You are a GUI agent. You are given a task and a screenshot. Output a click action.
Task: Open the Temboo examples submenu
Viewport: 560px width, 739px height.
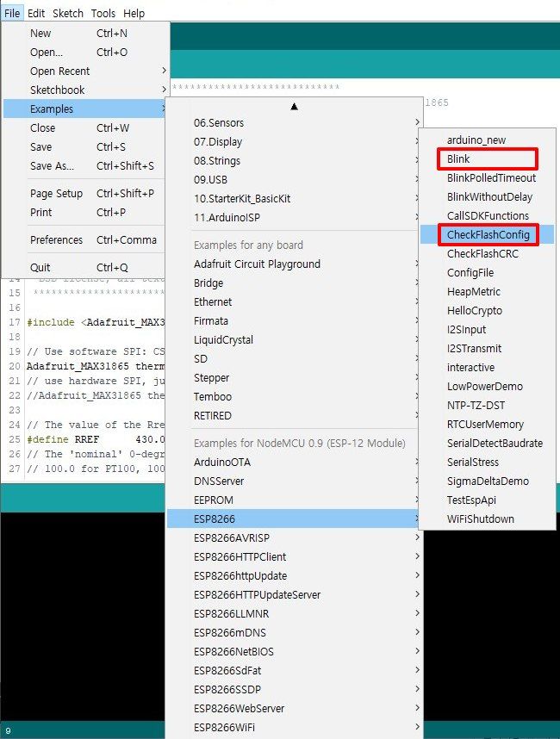click(x=294, y=396)
